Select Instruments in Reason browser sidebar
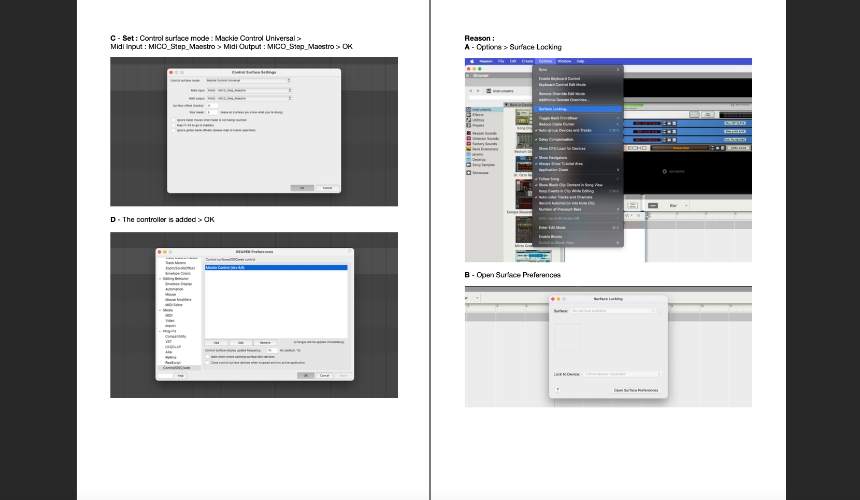 [482, 110]
